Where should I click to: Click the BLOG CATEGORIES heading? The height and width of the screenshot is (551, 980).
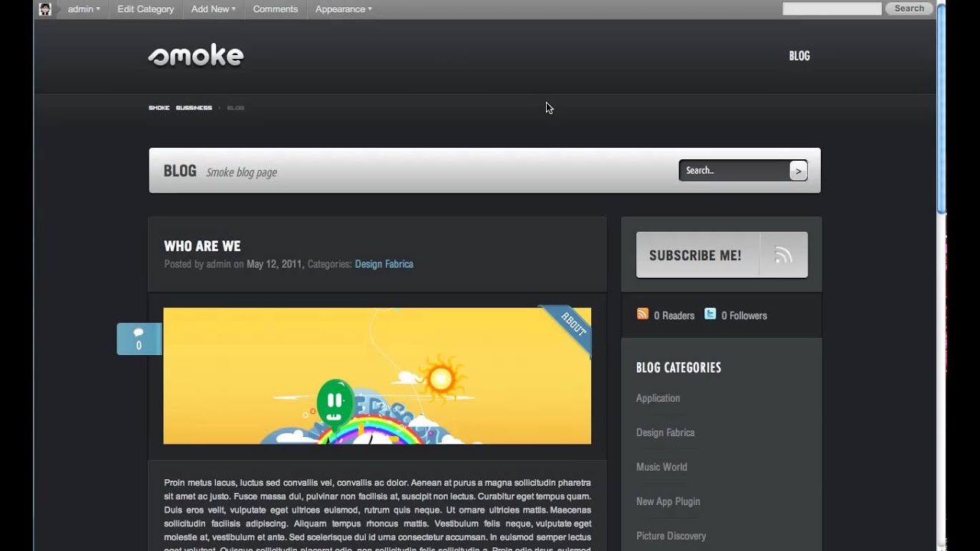678,367
